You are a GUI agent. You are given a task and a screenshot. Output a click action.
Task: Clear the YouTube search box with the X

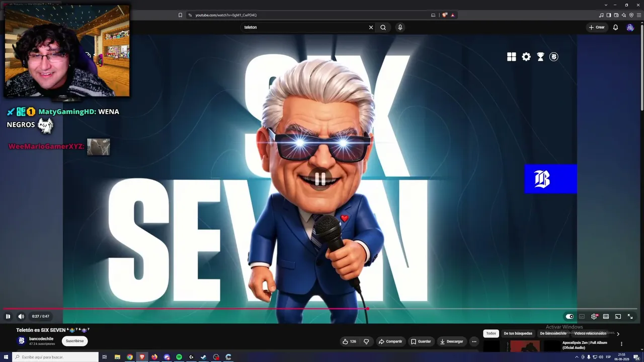[x=371, y=27]
